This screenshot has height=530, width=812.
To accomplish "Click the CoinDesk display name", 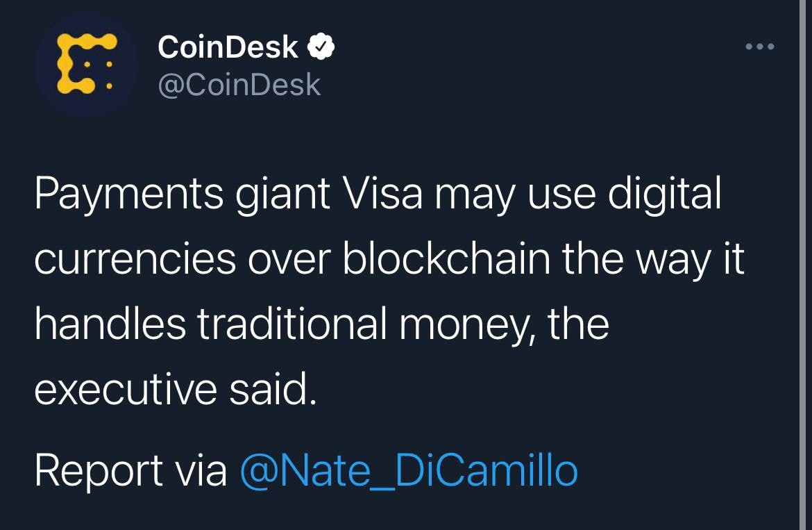I will [228, 47].
